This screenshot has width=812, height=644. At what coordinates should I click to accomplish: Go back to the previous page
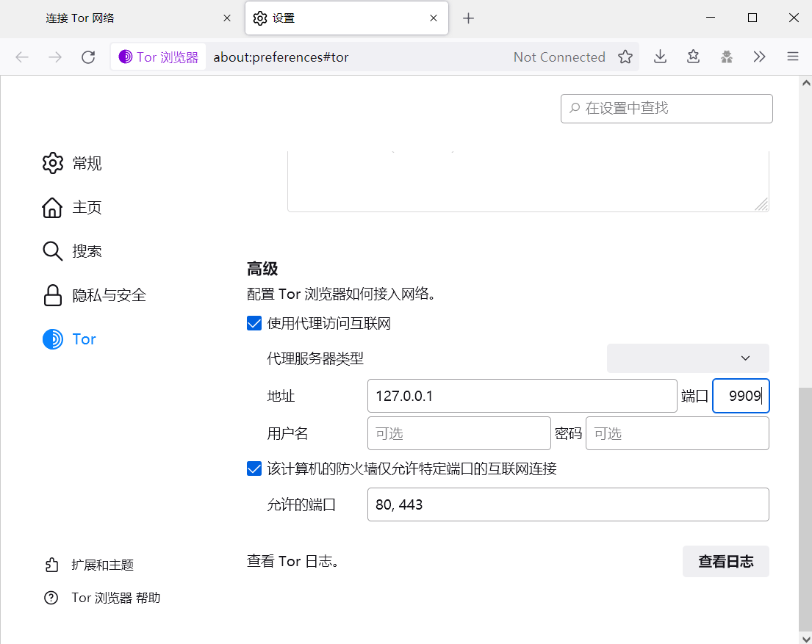point(22,57)
